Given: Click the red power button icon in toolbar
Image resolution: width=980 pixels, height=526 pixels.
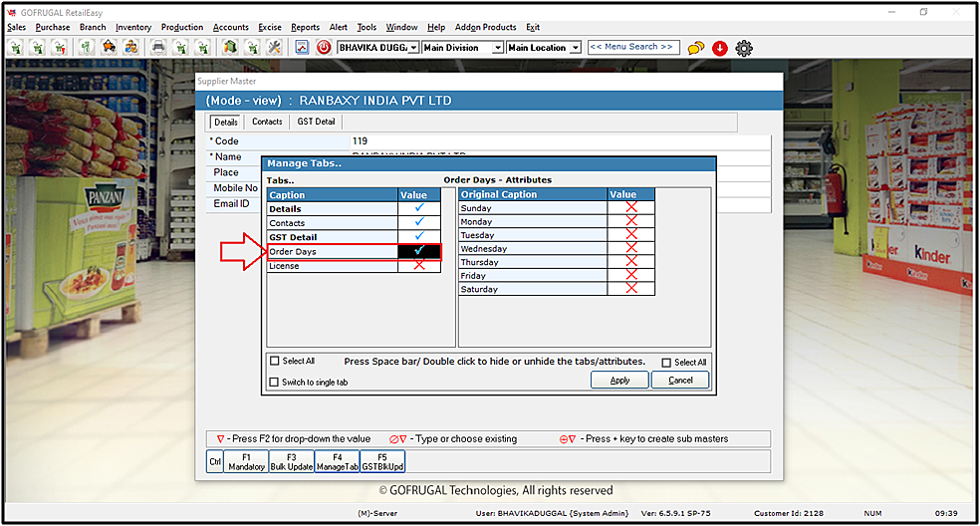Looking at the screenshot, I should coord(324,47).
